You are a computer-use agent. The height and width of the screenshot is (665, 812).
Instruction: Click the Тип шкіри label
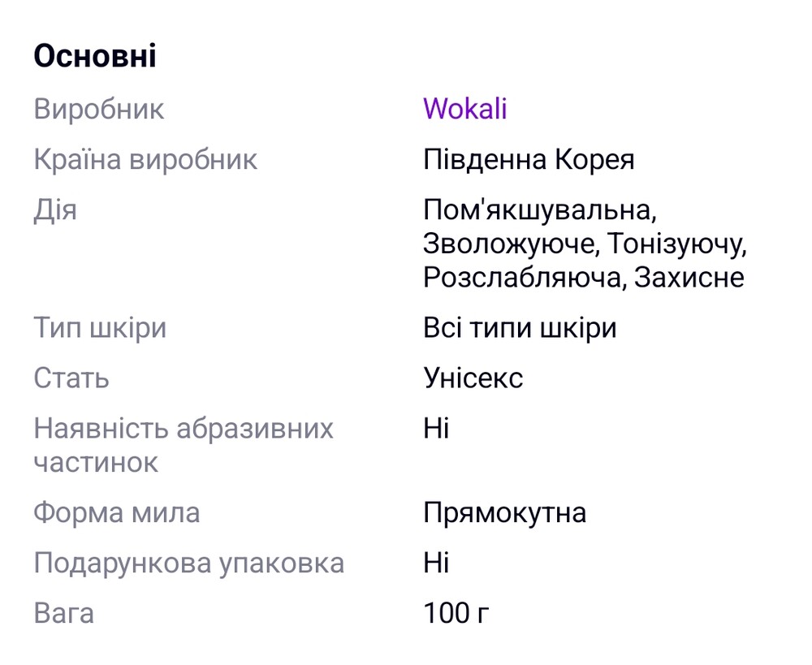coord(100,328)
